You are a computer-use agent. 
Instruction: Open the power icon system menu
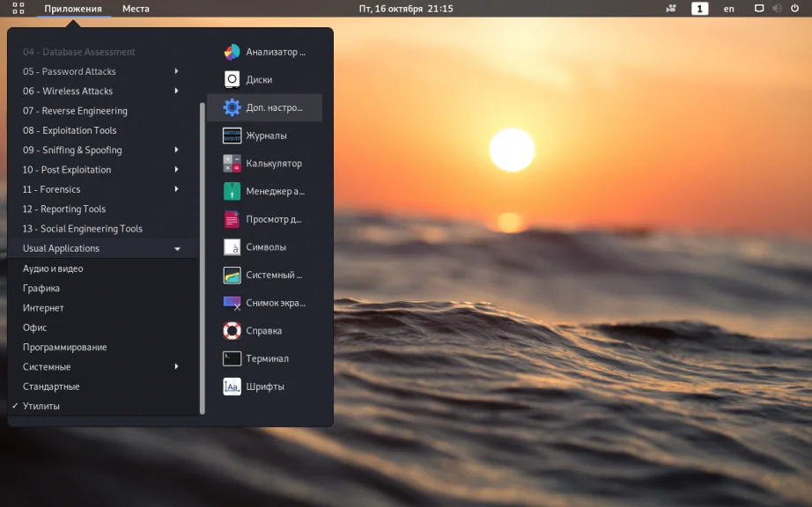795,9
